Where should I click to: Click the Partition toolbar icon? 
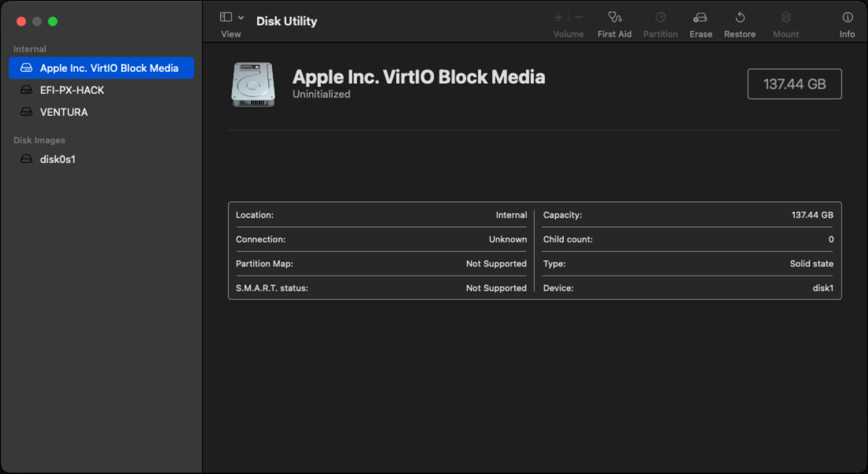(x=660, y=18)
